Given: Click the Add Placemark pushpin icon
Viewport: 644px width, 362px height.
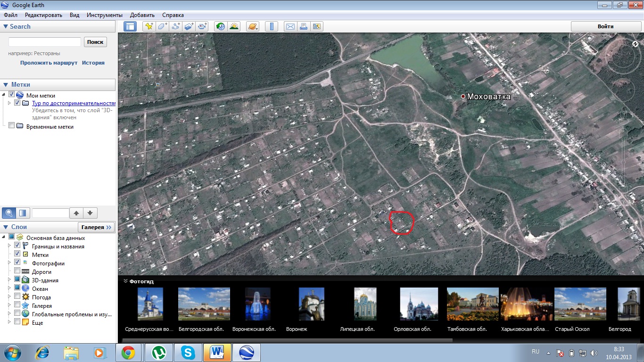Looking at the screenshot, I should (149, 26).
